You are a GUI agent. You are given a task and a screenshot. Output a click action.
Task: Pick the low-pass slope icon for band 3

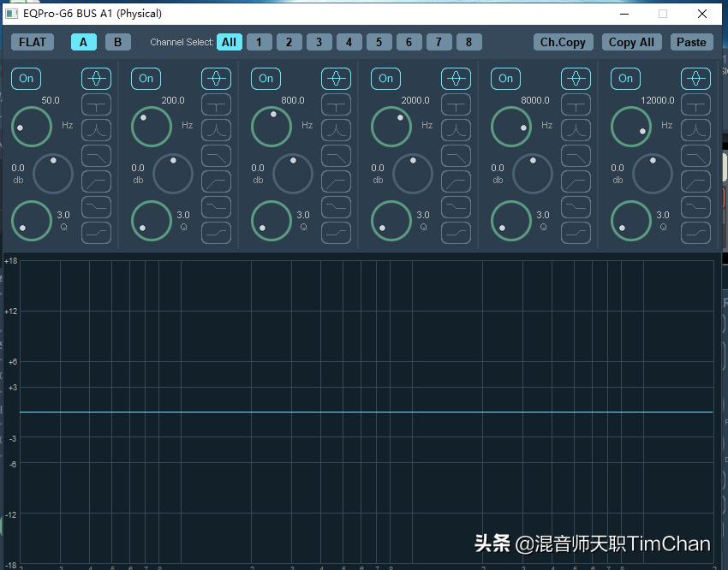pyautogui.click(x=336, y=155)
